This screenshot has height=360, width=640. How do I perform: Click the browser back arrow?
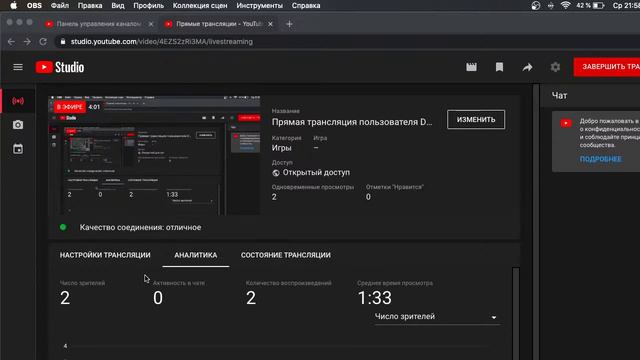click(11, 42)
